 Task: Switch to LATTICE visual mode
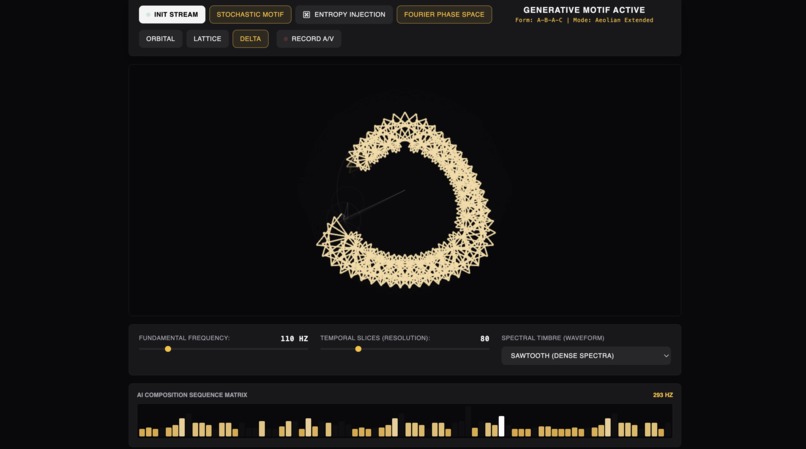(207, 39)
